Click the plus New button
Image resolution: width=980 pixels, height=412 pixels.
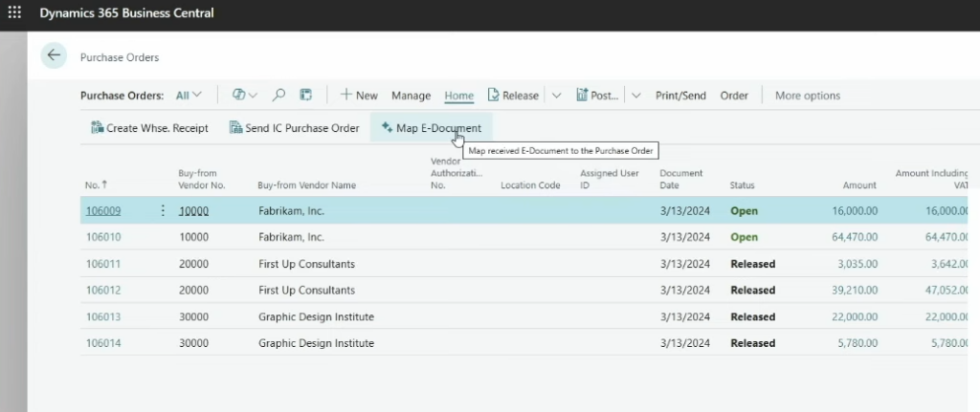(359, 95)
